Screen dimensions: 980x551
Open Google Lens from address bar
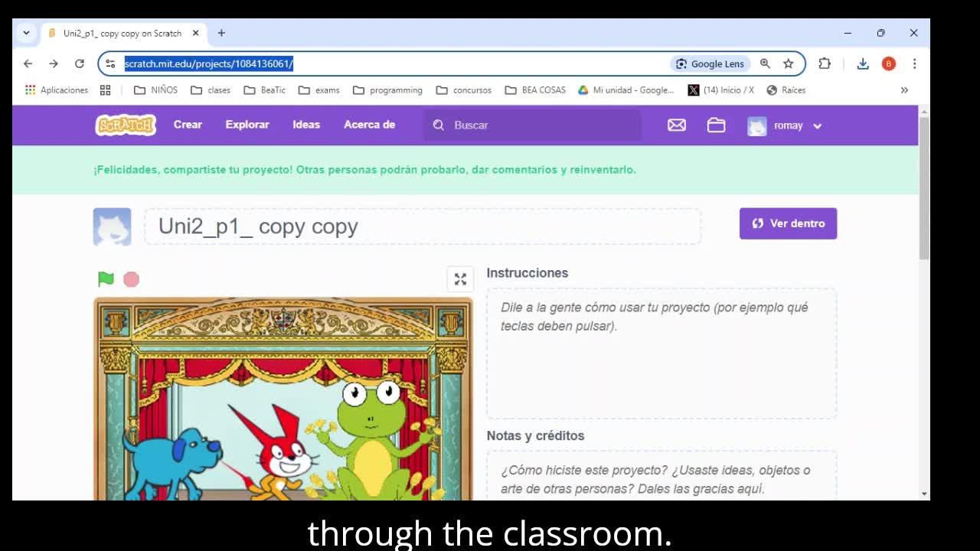point(710,64)
